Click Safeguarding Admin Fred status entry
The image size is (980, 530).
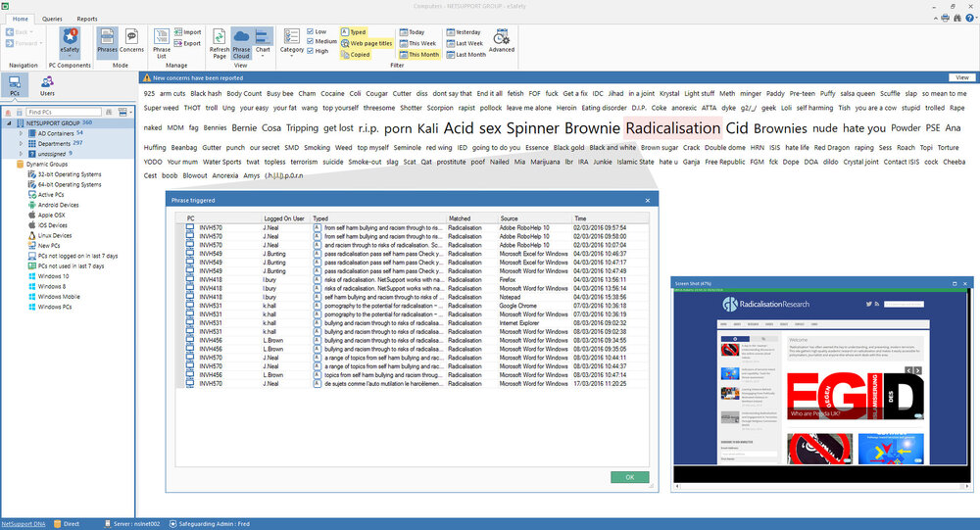click(x=210, y=524)
